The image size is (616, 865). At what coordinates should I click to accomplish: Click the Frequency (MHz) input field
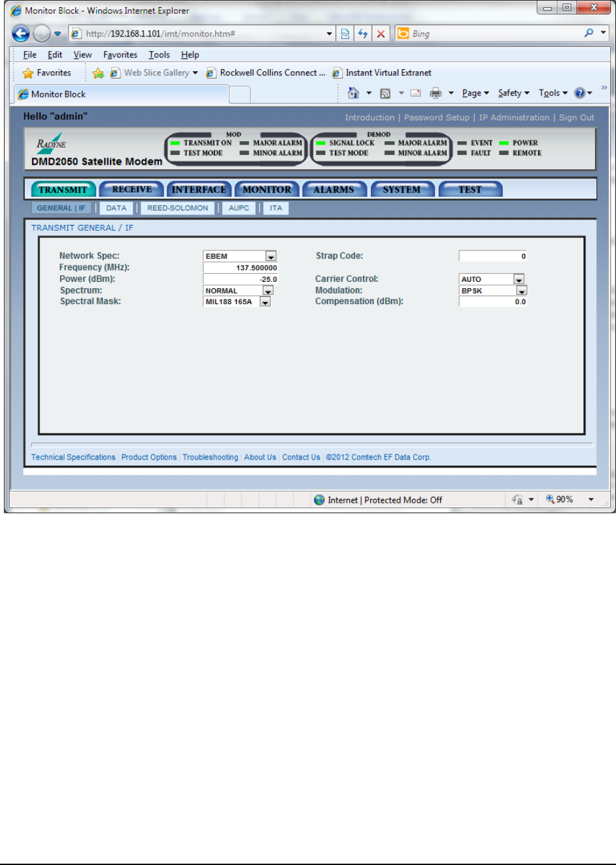point(241,267)
